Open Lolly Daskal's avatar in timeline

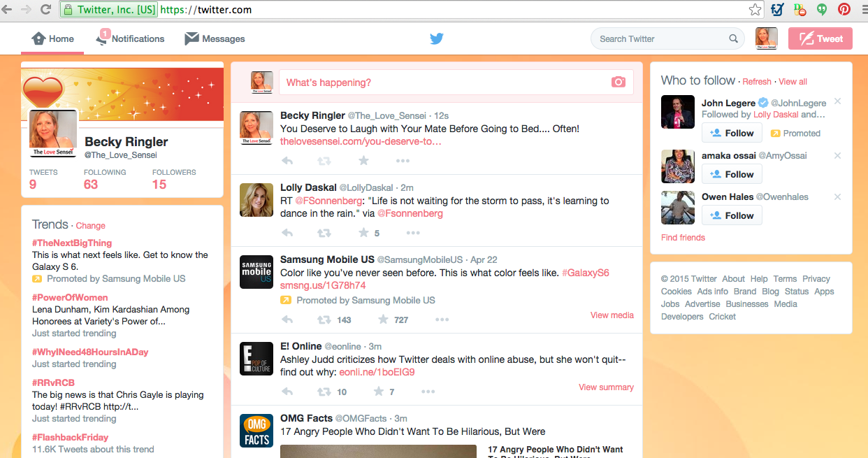click(256, 200)
